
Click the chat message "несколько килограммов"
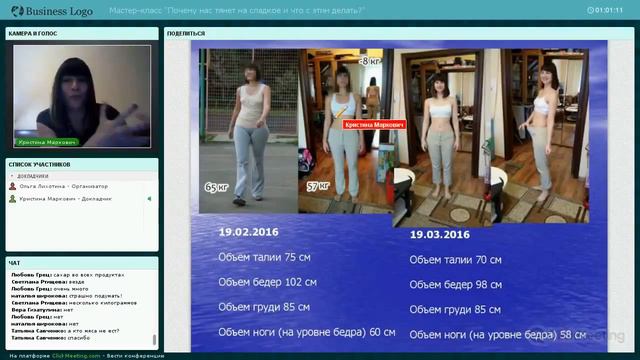(102, 303)
